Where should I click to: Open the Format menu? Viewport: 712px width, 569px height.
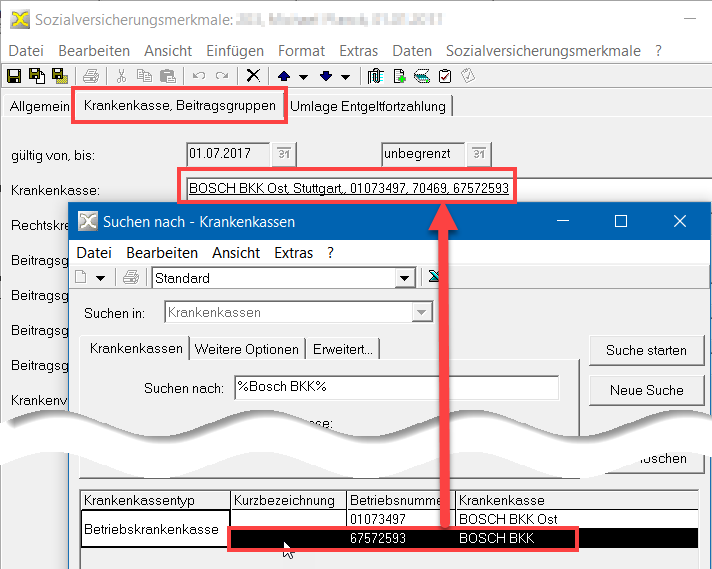(302, 51)
